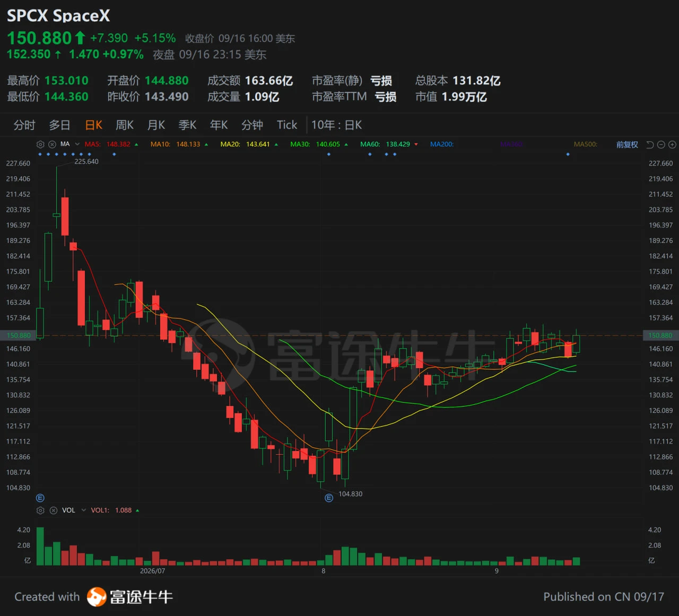Click the 昨收价 143.490 value
Viewport: 679px width, 616px height.
coord(167,97)
